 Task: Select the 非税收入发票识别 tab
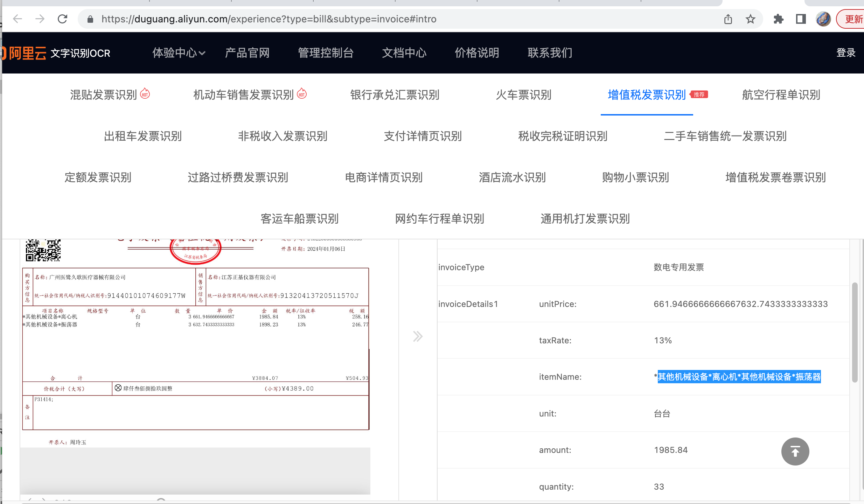[283, 136]
